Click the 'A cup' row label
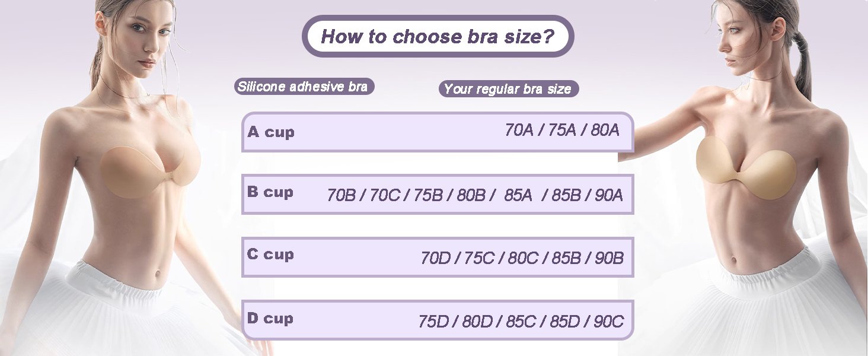 [x=271, y=132]
